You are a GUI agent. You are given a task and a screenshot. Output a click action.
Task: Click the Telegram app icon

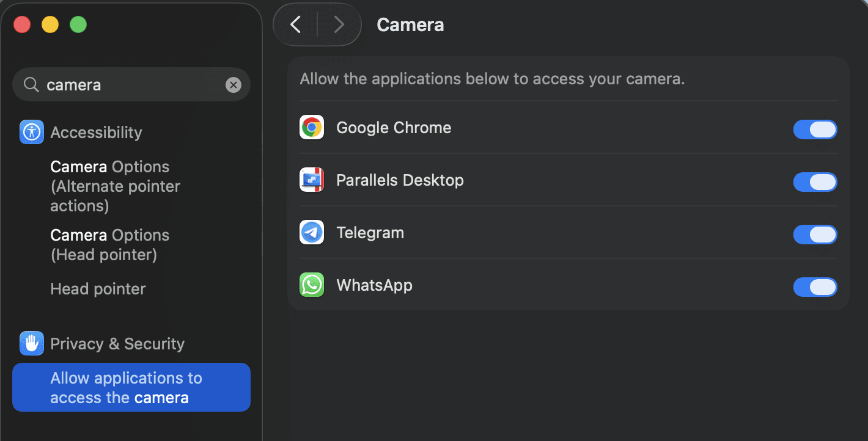pos(312,233)
